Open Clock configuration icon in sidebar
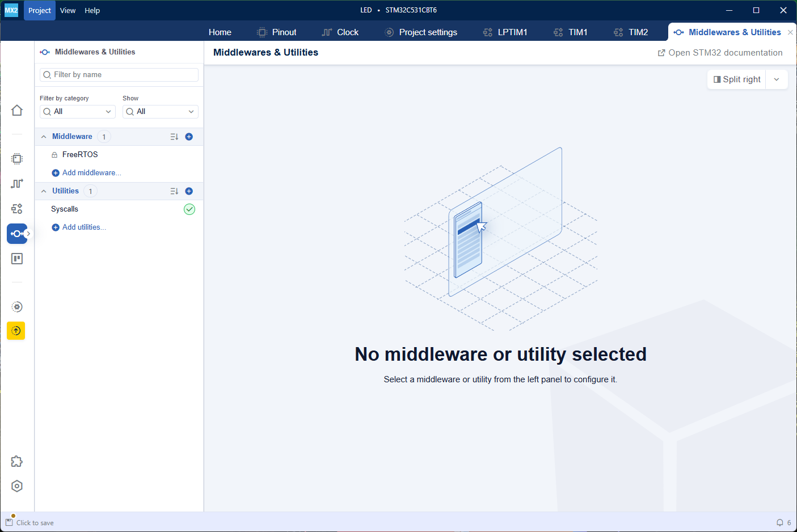797x532 pixels. [x=17, y=184]
